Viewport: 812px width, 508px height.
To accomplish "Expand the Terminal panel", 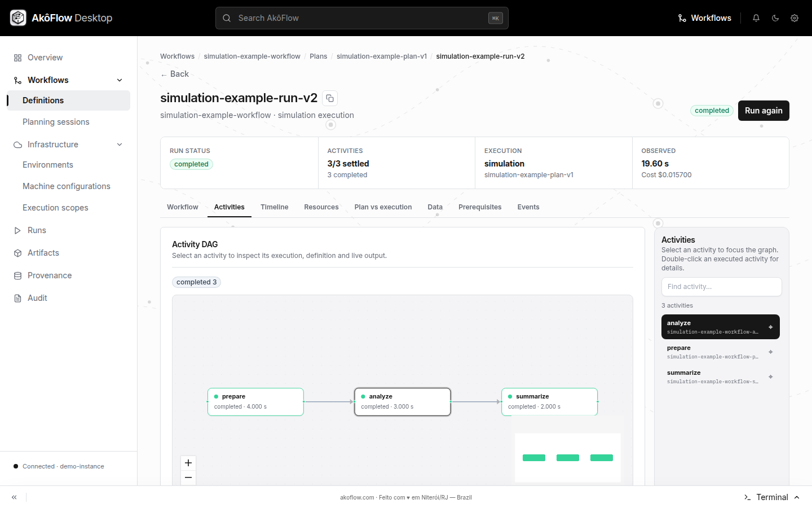I will point(772,497).
